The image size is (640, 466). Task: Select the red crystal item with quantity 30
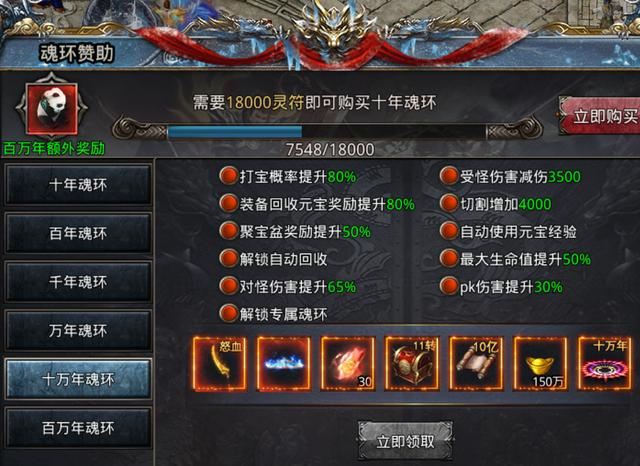pyautogui.click(x=348, y=364)
